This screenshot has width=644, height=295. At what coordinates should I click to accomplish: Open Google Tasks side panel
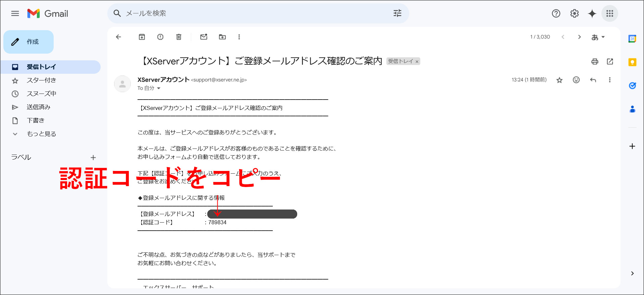click(632, 85)
